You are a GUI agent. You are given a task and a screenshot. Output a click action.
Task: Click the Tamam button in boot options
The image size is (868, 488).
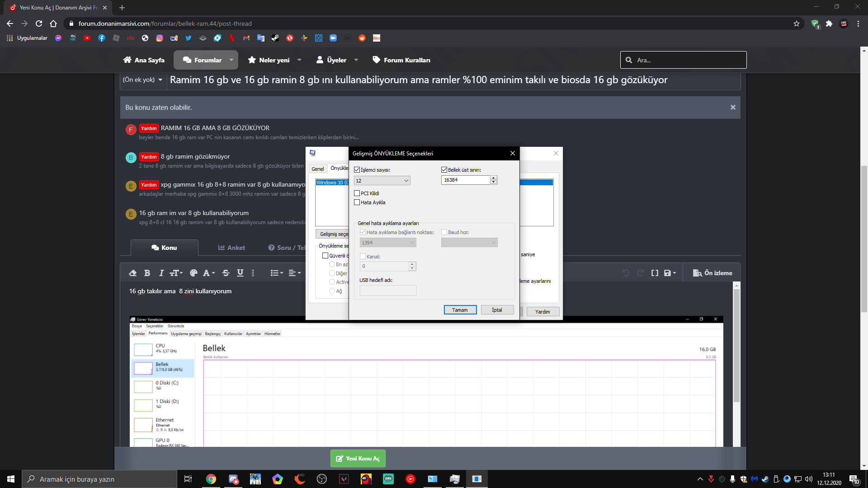pos(460,310)
